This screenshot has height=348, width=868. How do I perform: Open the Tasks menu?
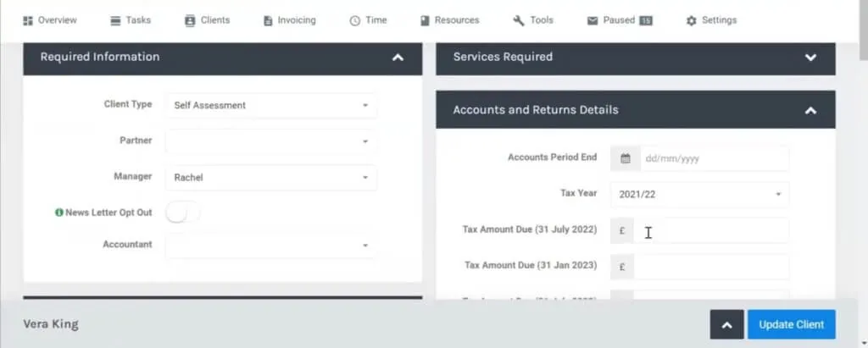point(131,20)
